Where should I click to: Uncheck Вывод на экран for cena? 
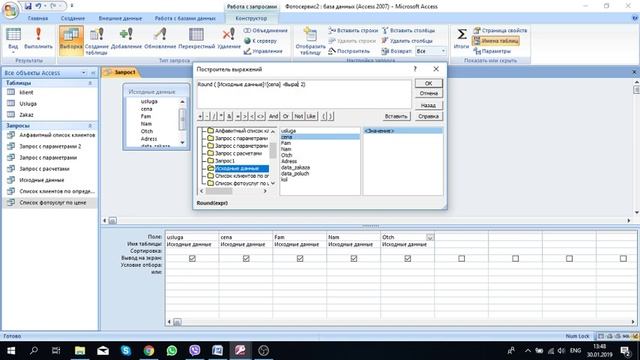246,258
